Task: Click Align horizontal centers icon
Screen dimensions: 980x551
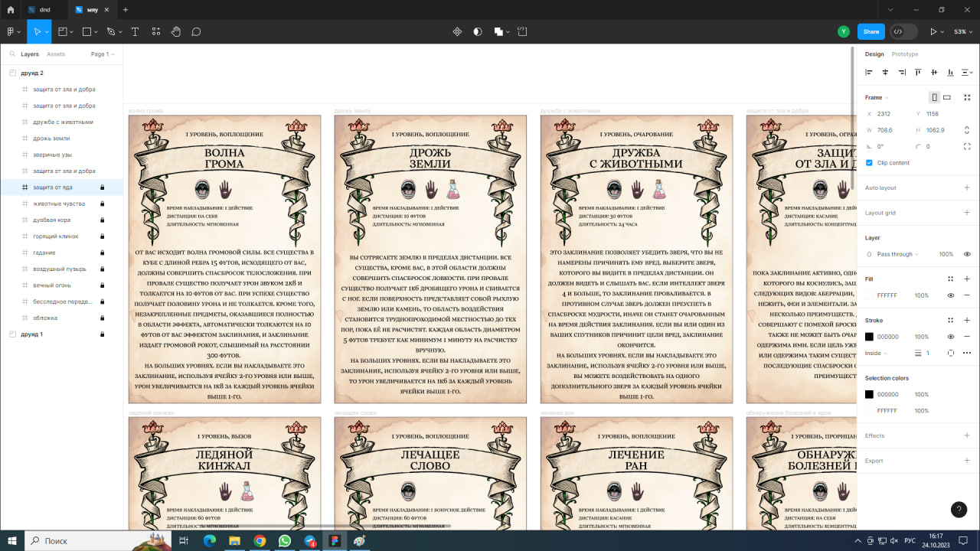Action: tap(885, 72)
